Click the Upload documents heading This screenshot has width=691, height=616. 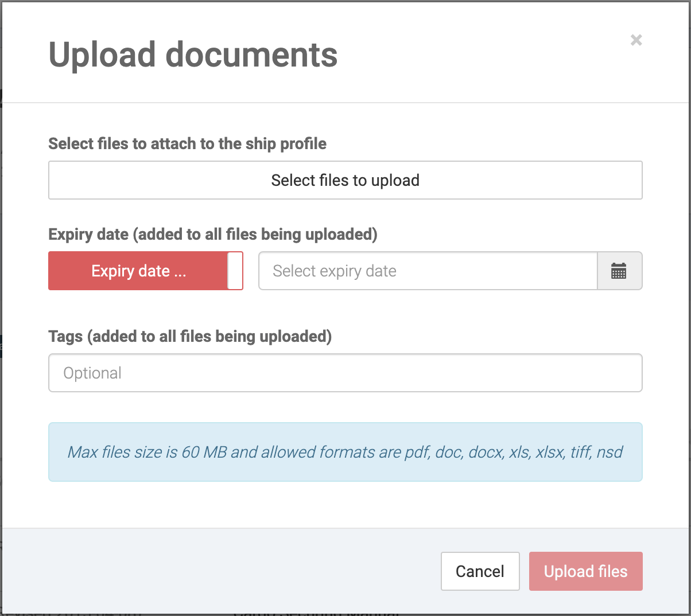click(193, 55)
